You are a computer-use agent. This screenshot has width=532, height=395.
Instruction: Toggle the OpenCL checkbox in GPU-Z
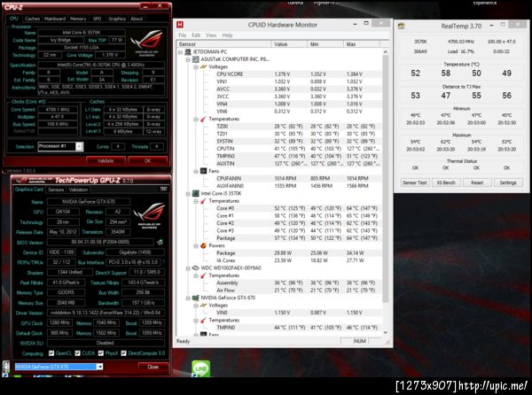click(x=51, y=353)
